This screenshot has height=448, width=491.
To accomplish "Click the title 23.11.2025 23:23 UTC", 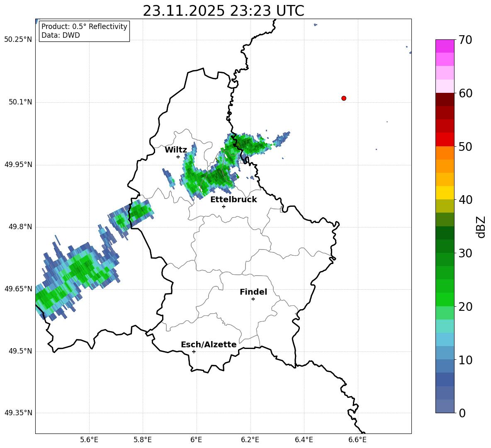I will click(x=223, y=11).
